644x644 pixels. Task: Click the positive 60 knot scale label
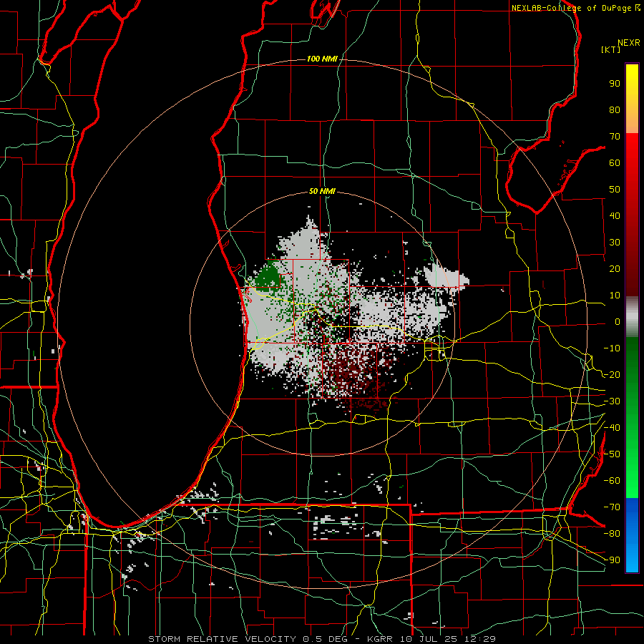tap(615, 162)
